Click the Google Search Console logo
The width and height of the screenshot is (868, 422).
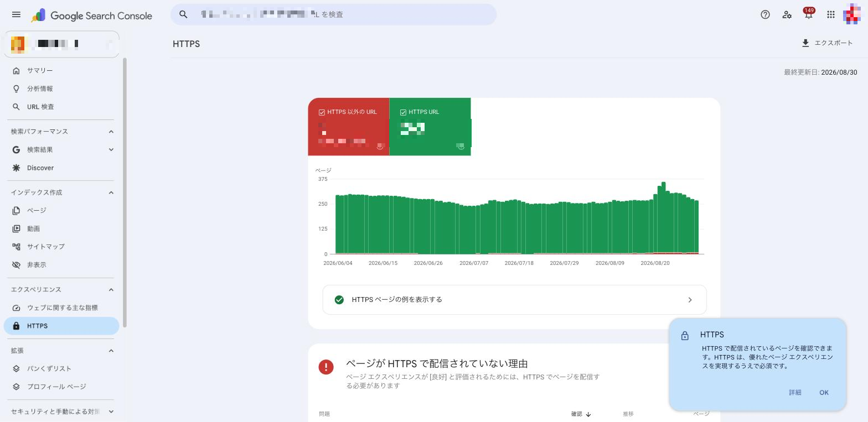pos(91,15)
